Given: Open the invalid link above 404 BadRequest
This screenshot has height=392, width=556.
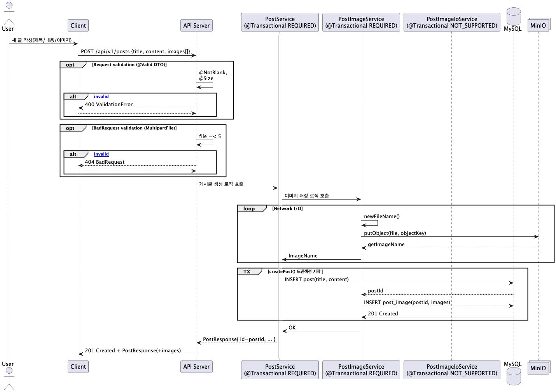Looking at the screenshot, I should click(101, 154).
